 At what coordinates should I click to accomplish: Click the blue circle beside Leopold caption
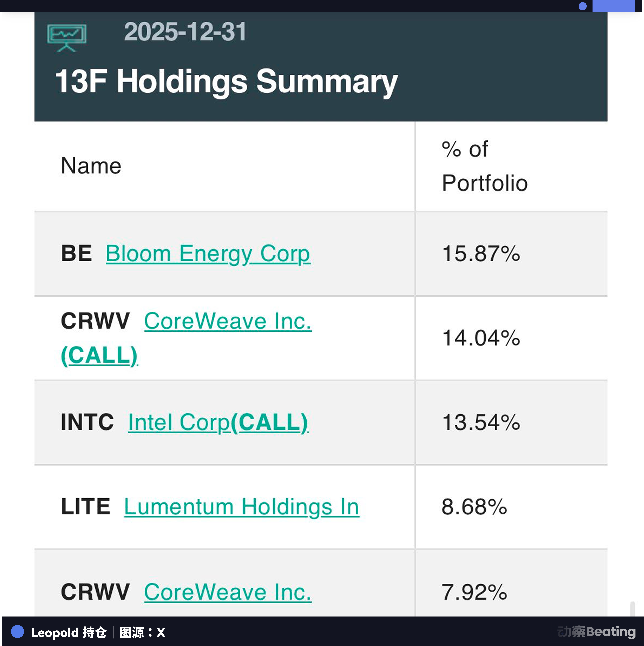tap(17, 632)
